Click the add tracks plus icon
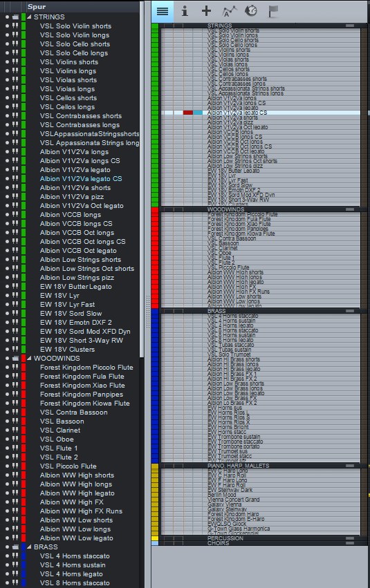Screen dimensions: 370x588 tap(206, 11)
